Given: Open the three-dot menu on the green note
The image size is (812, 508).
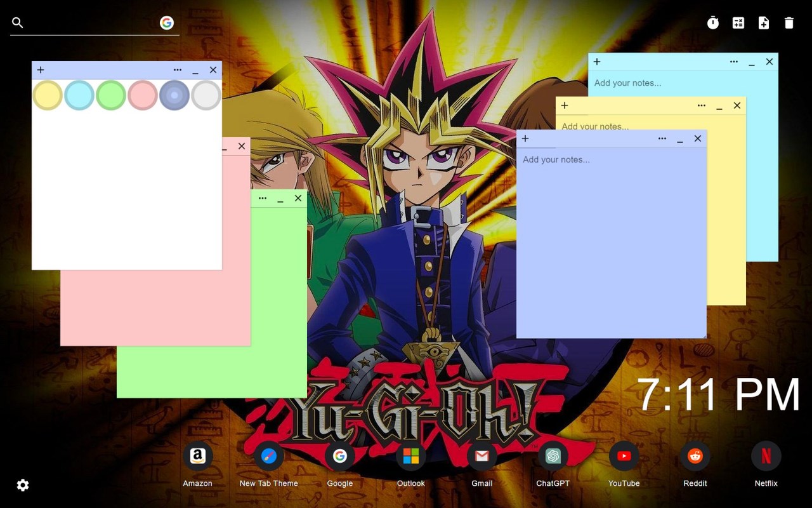Looking at the screenshot, I should (263, 198).
